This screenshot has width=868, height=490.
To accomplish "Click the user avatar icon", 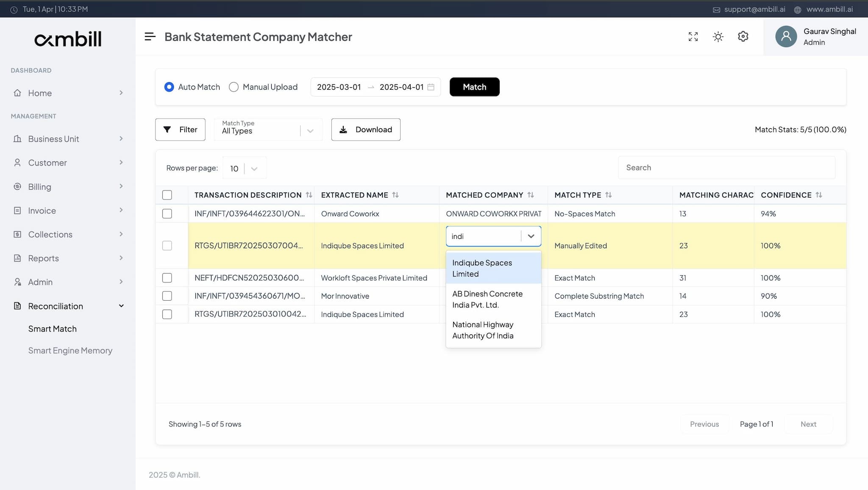I will [786, 36].
